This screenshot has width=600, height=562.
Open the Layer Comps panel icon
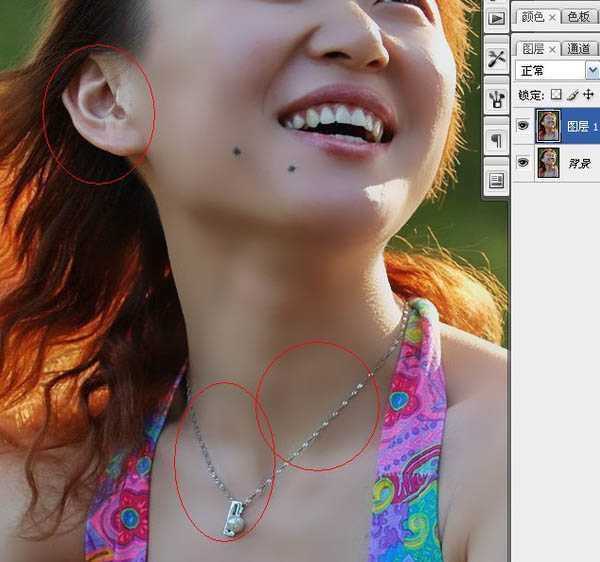pyautogui.click(x=496, y=180)
